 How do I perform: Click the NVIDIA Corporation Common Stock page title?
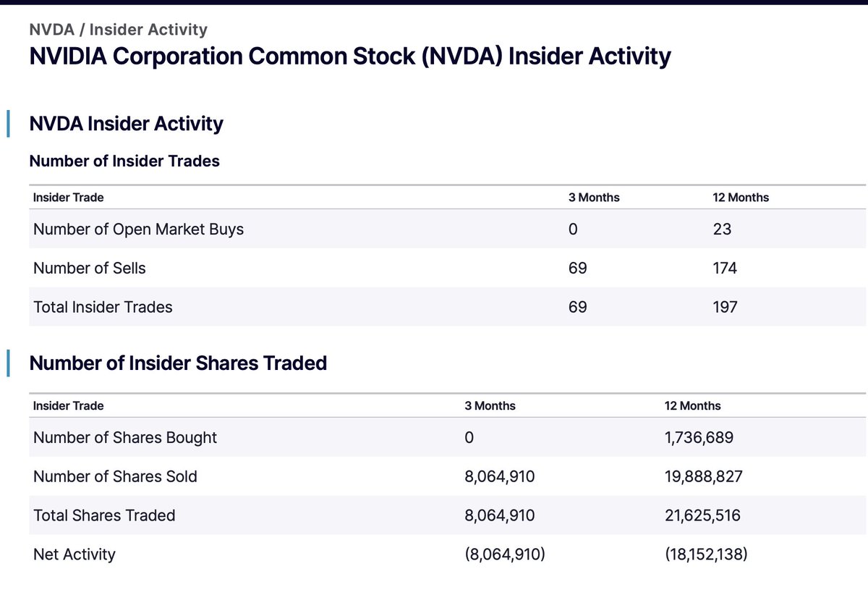tap(349, 56)
